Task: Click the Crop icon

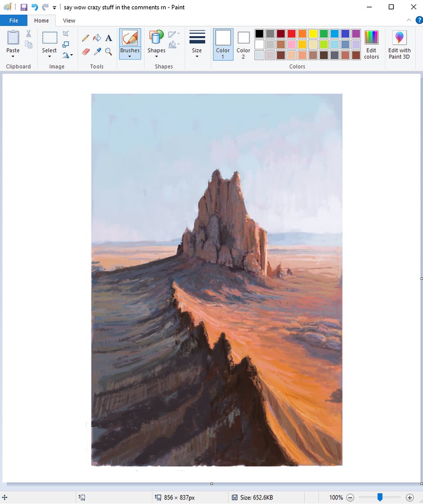Action: click(x=66, y=34)
